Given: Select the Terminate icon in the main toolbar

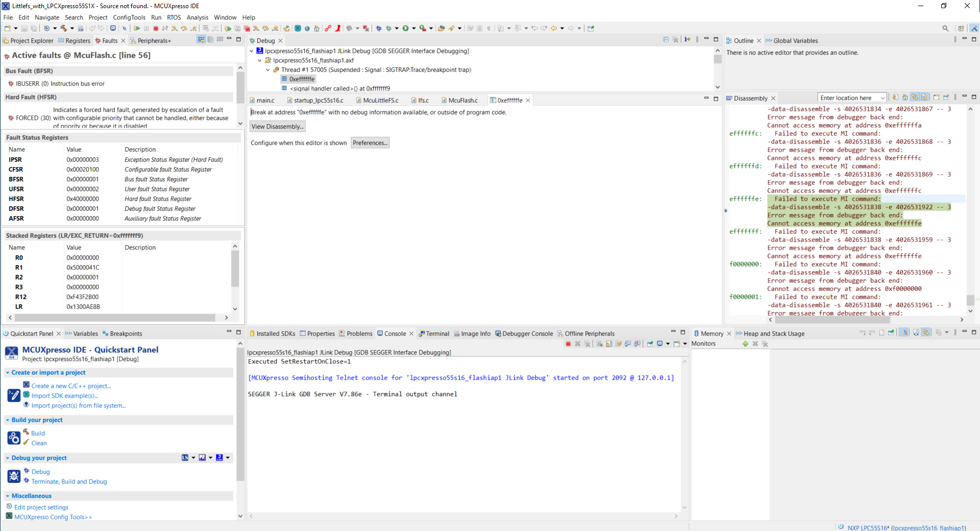Looking at the screenshot, I should [x=156, y=29].
